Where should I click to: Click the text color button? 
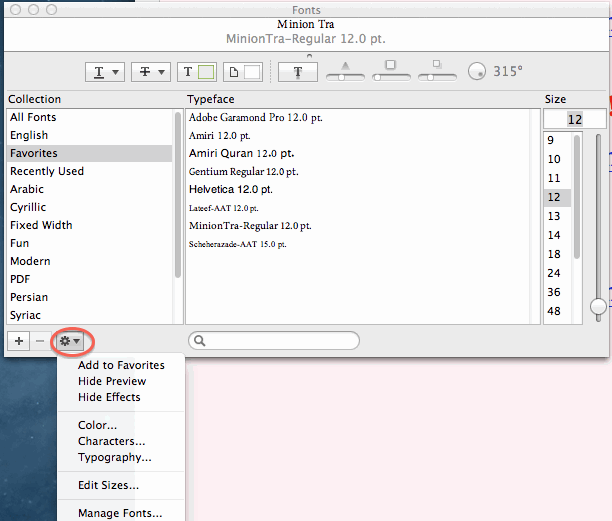coord(197,72)
